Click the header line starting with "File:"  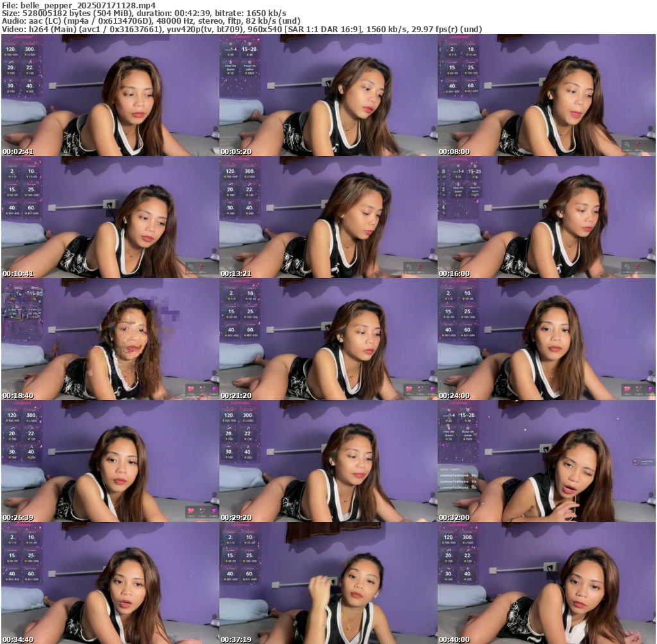79,5
